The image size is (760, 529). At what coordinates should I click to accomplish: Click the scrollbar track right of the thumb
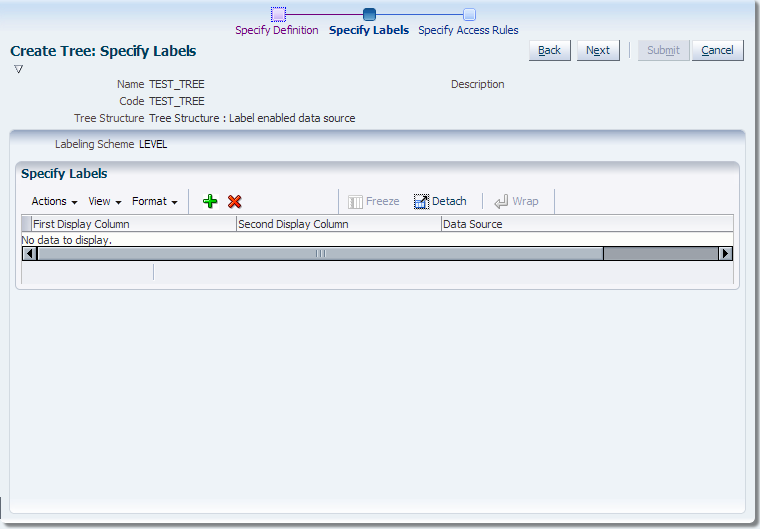pos(661,253)
